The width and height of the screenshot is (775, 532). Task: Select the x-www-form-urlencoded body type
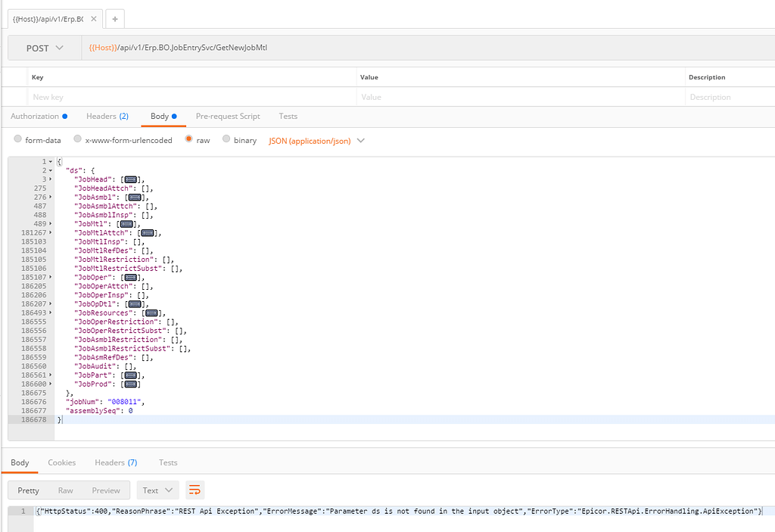click(77, 140)
